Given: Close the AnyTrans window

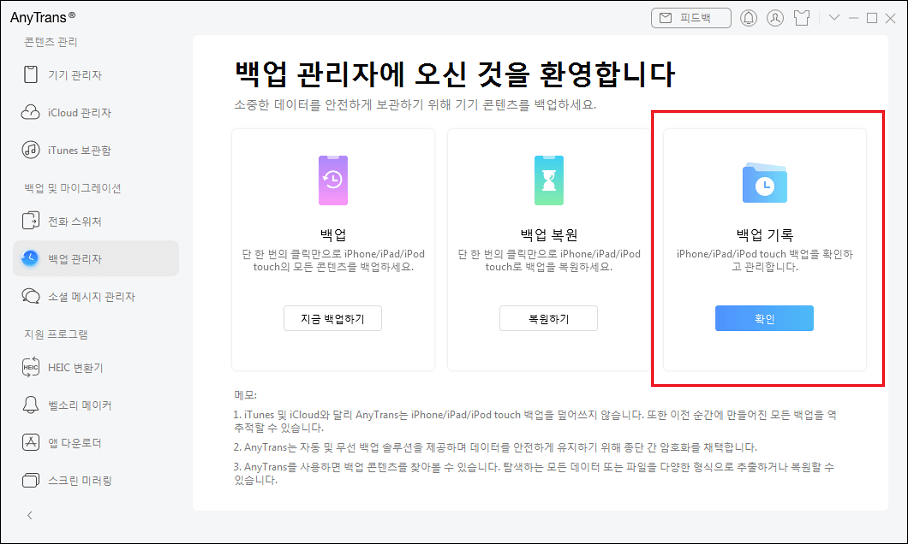Looking at the screenshot, I should pos(891,18).
